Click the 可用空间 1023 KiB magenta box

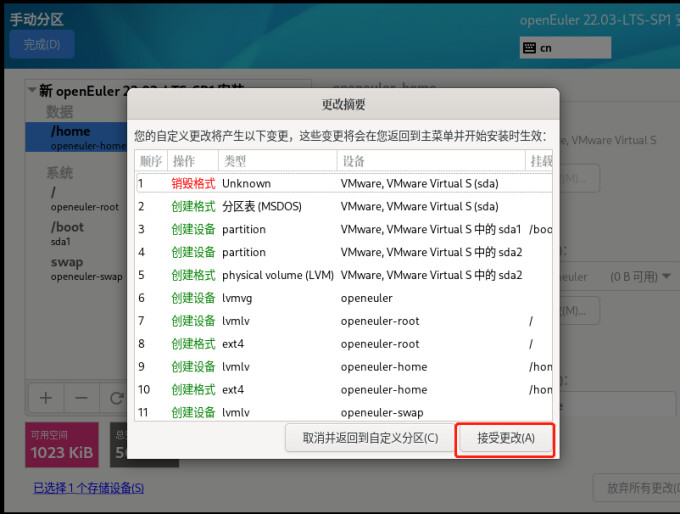point(61,444)
